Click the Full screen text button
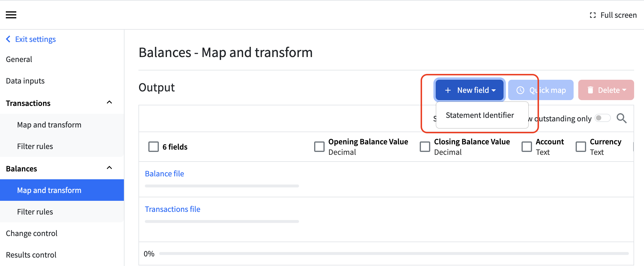This screenshot has width=644, height=266. coord(618,15)
